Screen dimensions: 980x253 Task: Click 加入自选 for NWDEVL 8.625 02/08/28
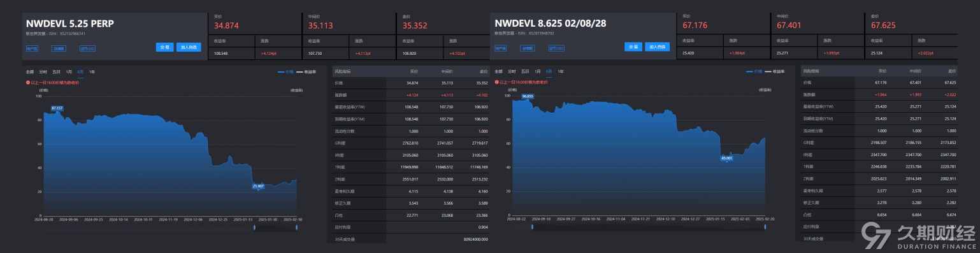click(x=657, y=47)
